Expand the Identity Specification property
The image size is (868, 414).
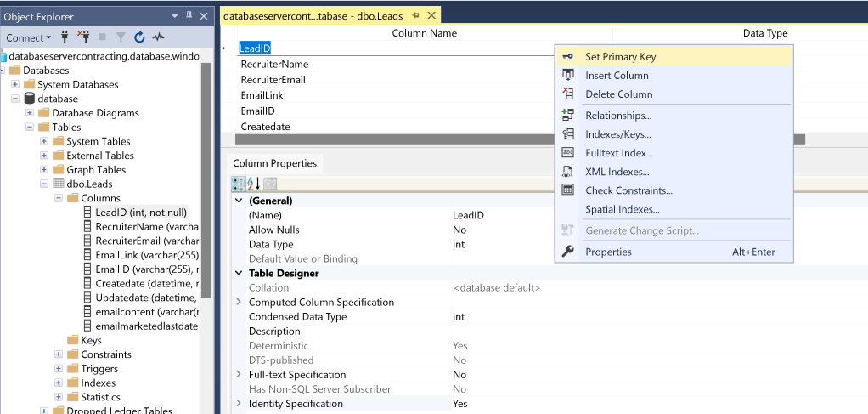point(239,404)
